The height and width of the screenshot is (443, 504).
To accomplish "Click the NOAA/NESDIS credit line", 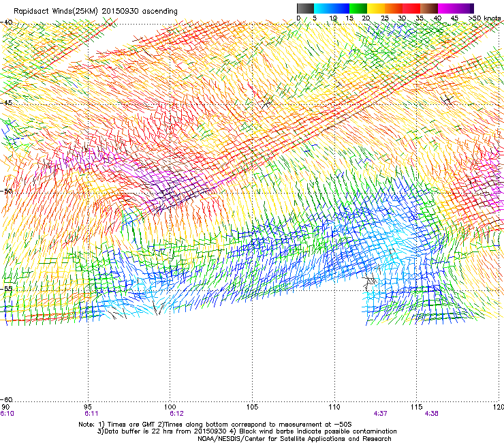I will click(294, 439).
